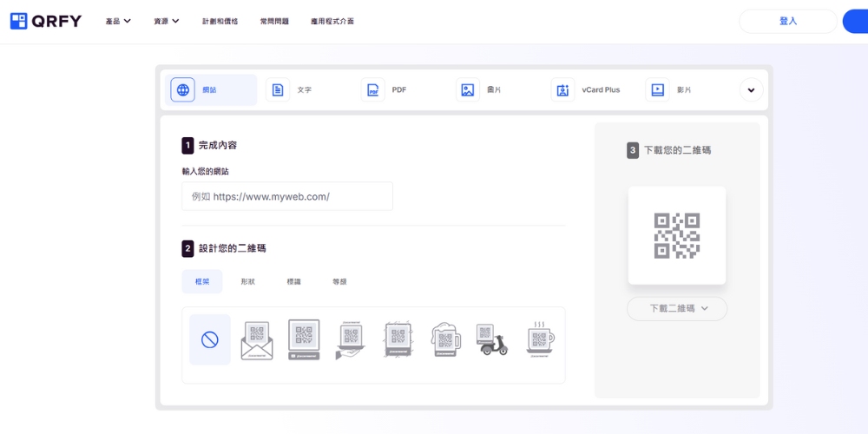Choose the Text document icon type
This screenshot has height=434, width=868.
(x=278, y=89)
